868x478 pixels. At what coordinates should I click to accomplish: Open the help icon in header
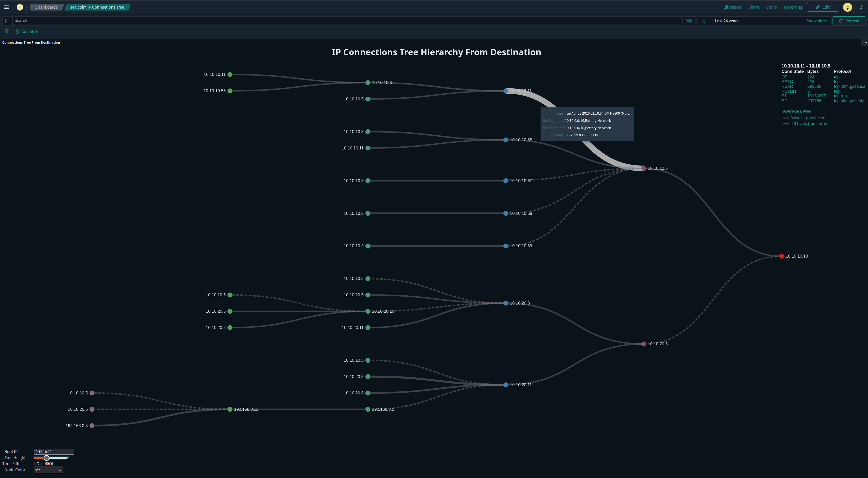click(x=861, y=7)
